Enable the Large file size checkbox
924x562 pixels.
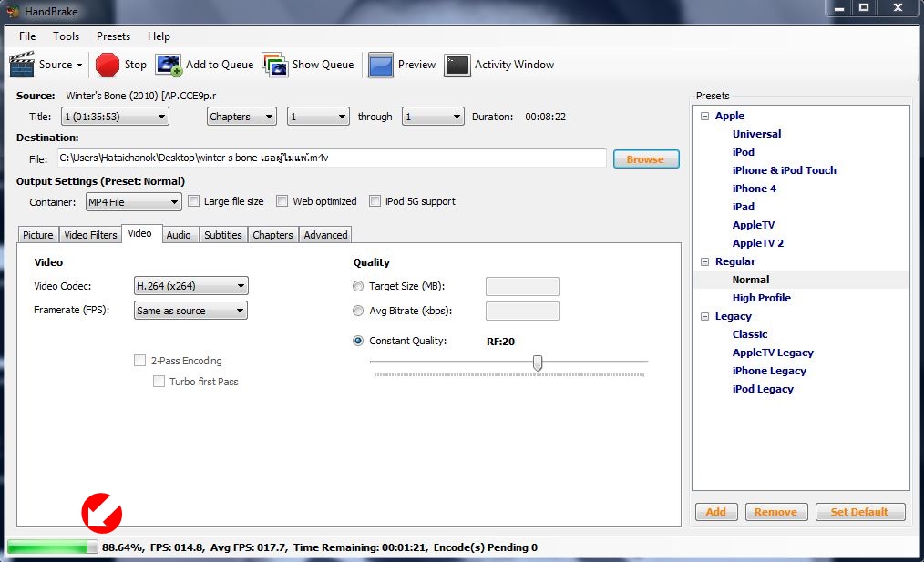click(x=193, y=201)
